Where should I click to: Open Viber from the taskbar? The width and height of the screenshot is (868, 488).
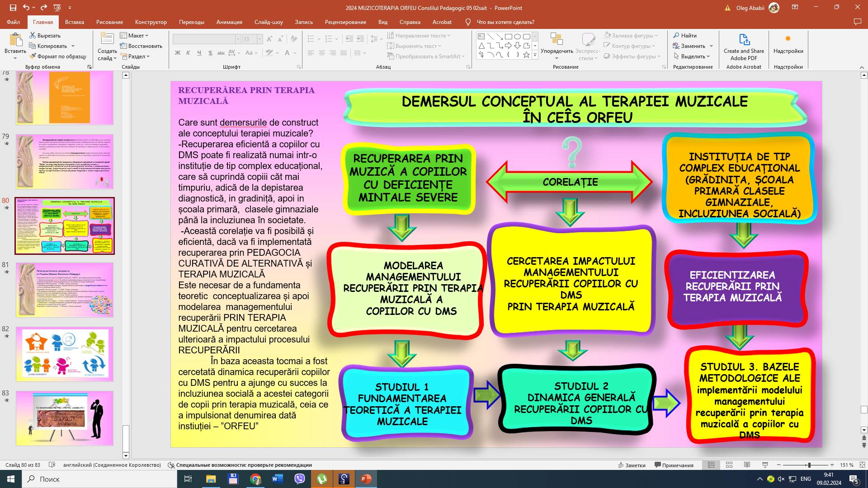coord(300,479)
